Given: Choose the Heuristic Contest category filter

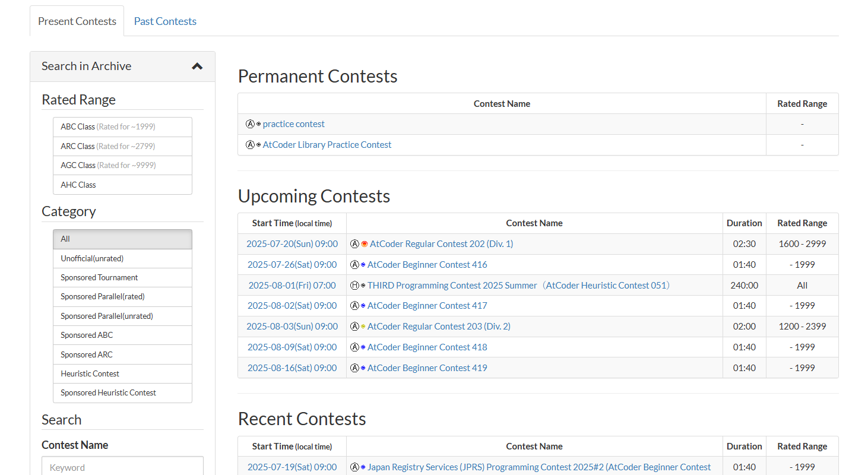Looking at the screenshot, I should (122, 373).
